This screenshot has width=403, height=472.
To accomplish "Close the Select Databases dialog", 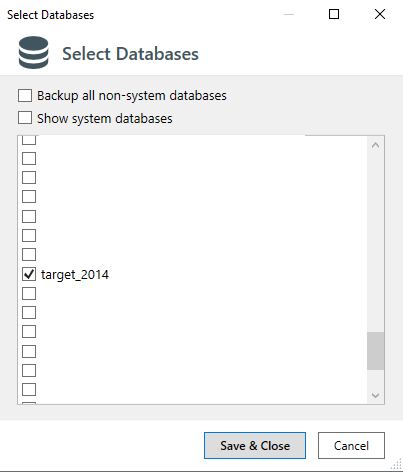I will [380, 14].
